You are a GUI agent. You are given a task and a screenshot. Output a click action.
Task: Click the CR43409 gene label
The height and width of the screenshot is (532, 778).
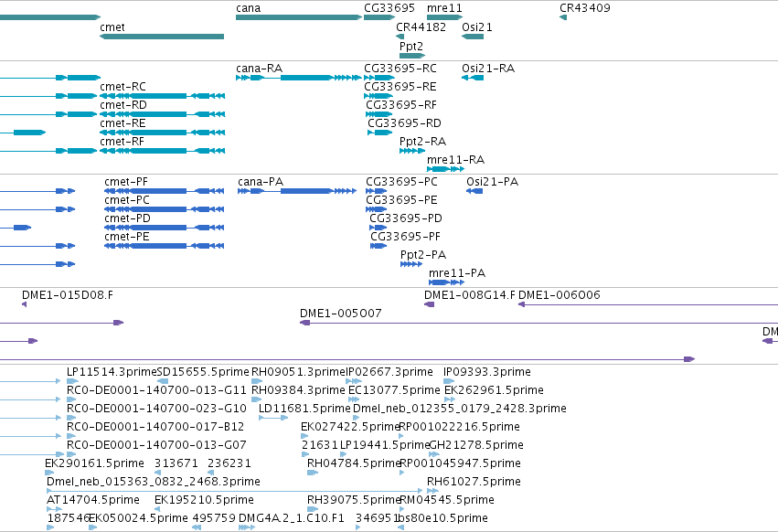pyautogui.click(x=585, y=8)
